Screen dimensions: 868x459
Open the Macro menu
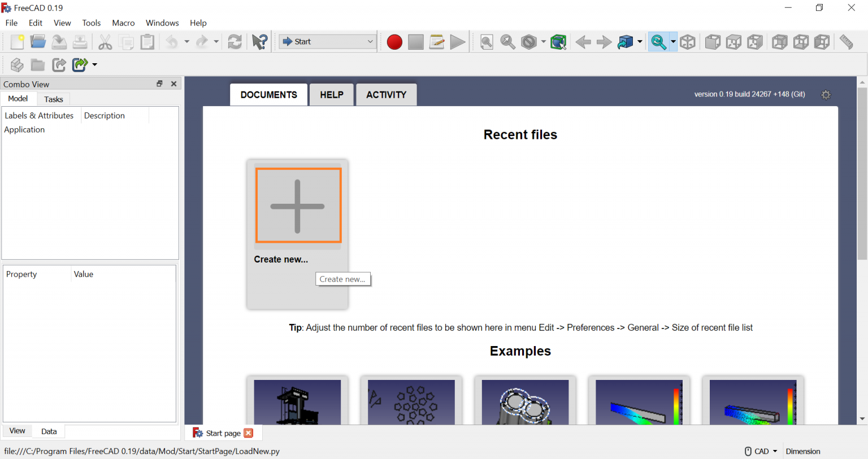pos(123,23)
